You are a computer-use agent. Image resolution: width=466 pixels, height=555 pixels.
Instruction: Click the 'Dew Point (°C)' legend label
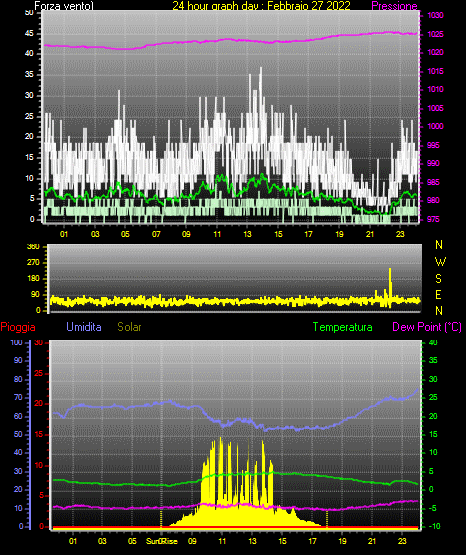click(427, 327)
